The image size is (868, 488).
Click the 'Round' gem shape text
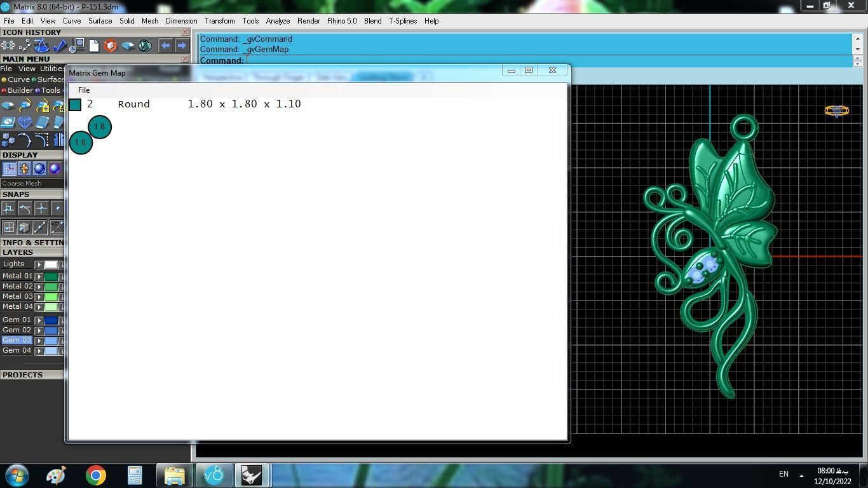coord(133,104)
